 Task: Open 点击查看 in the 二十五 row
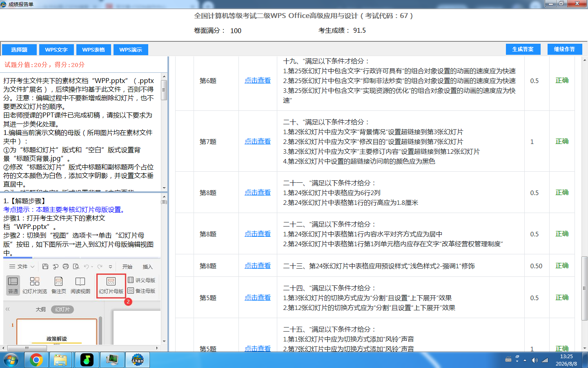[x=258, y=349]
